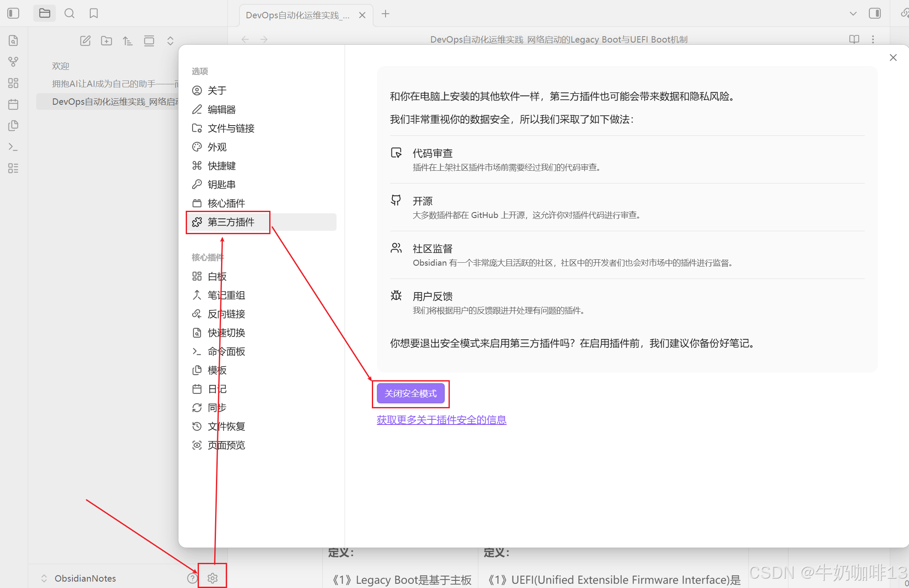The image size is (909, 588).
Task: Switch to reading view book icon
Action: click(854, 39)
